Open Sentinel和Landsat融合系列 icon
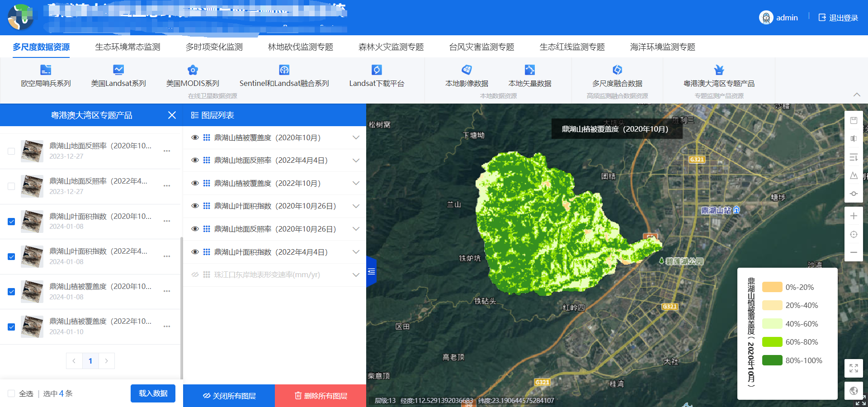868x407 pixels. [x=284, y=70]
